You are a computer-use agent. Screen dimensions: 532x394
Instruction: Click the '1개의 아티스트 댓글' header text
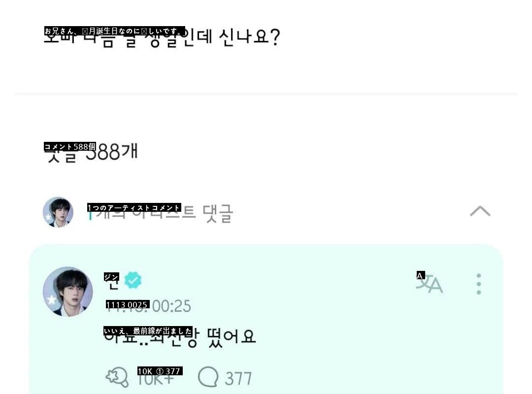[160, 214]
